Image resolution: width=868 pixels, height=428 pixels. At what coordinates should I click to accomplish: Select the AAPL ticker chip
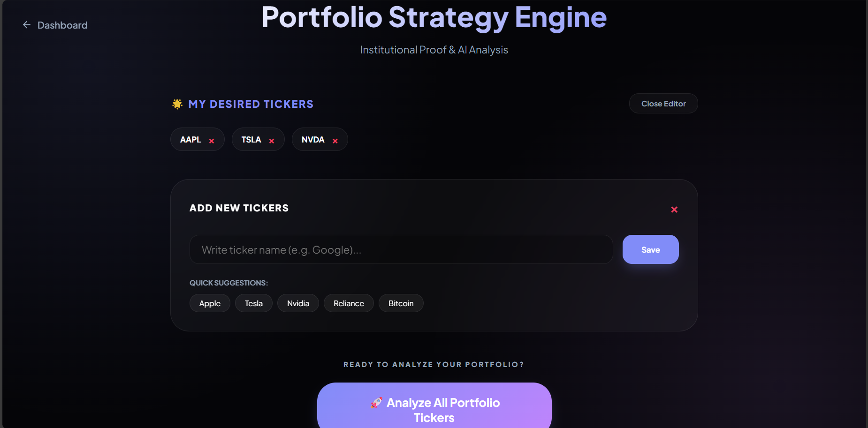[190, 139]
